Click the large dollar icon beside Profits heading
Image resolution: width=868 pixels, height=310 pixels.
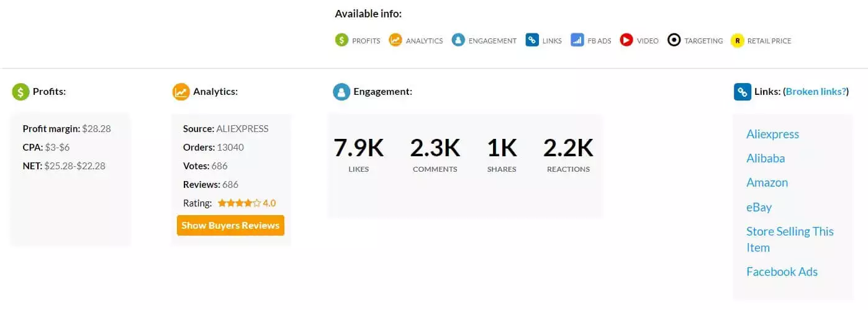[20, 92]
